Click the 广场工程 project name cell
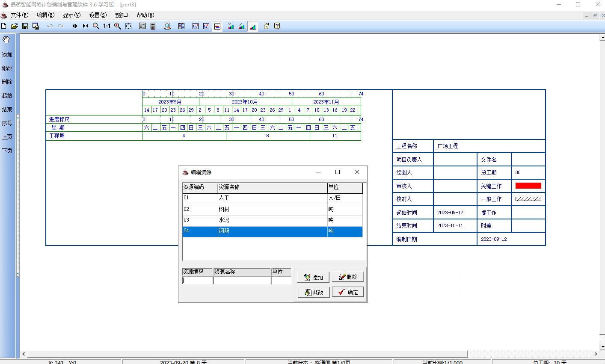 point(489,146)
